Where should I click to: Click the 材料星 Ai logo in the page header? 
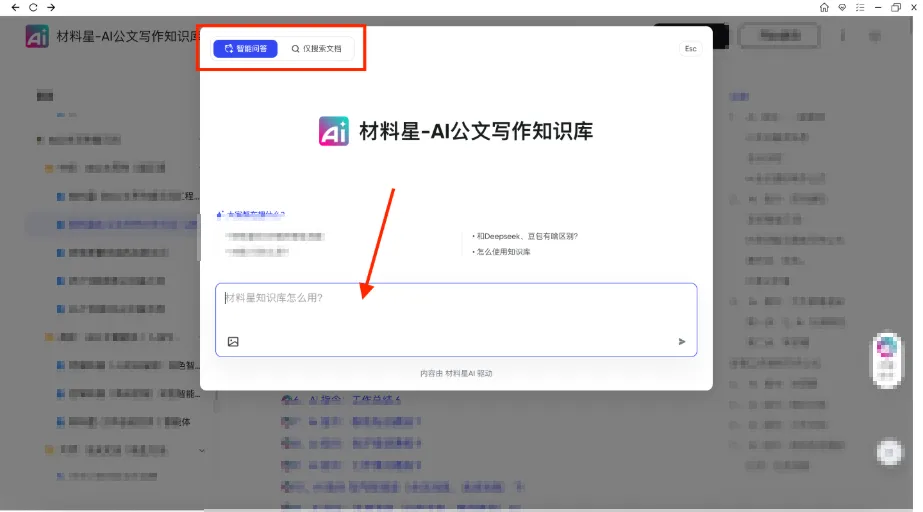coord(37,36)
